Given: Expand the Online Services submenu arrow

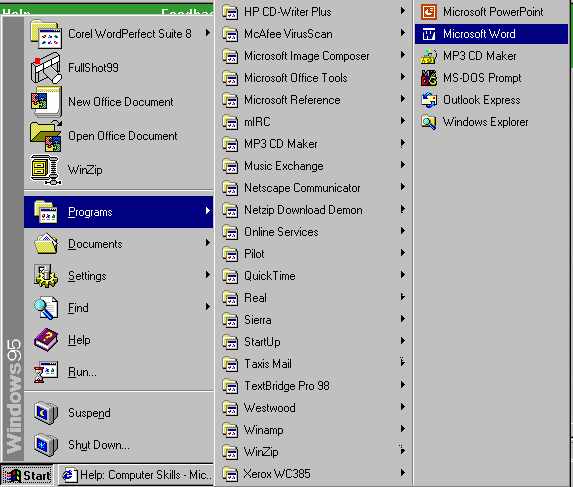Looking at the screenshot, I should pos(403,231).
